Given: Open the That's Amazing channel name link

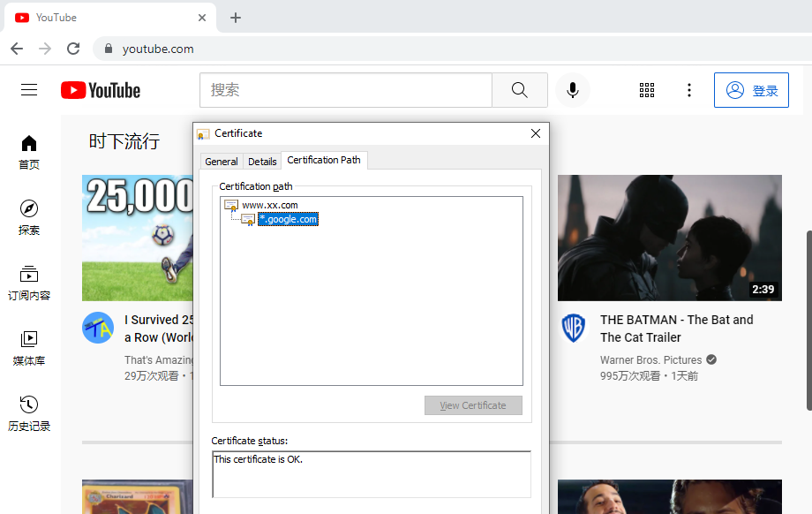Looking at the screenshot, I should (x=159, y=359).
